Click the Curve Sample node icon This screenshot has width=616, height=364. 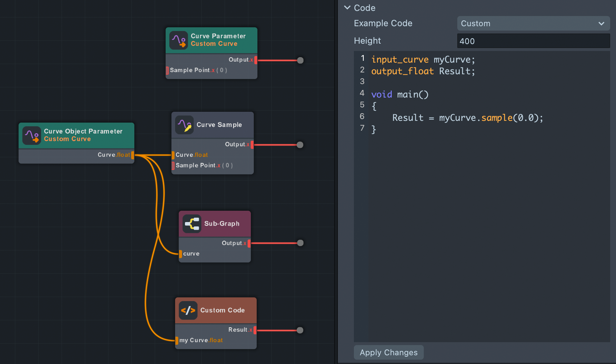(185, 125)
